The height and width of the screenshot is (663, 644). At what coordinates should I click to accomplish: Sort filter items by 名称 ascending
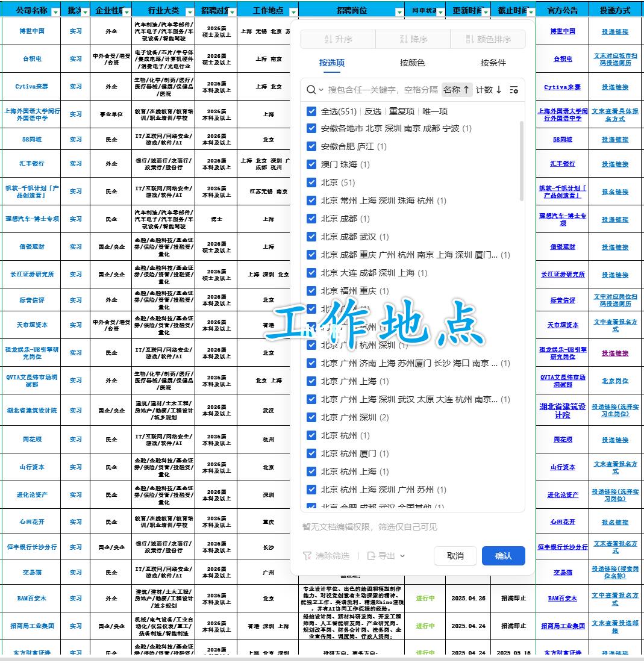pos(456,90)
